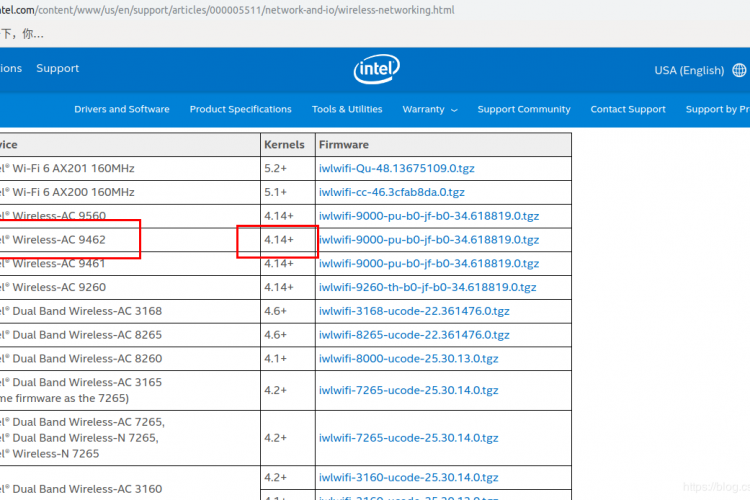The width and height of the screenshot is (750, 500).
Task: Select Dual Band Wireless-AC 3160 cell
Action: pos(130,483)
